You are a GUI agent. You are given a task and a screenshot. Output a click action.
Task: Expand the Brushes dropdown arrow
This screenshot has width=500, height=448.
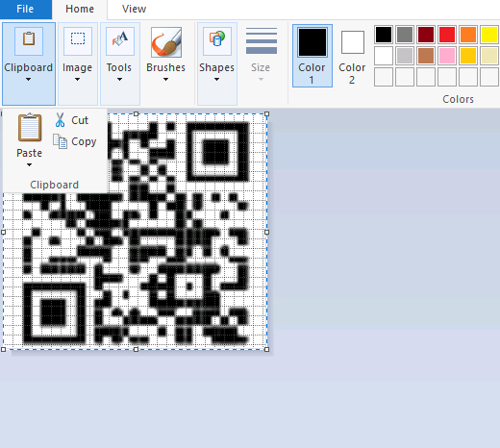click(x=165, y=80)
